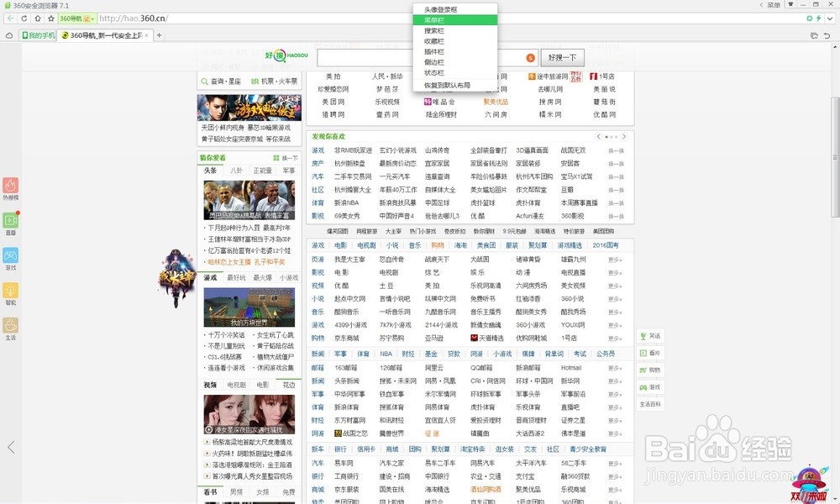Open the 机票·火车票 link
The width and height of the screenshot is (840, 504).
tap(275, 81)
